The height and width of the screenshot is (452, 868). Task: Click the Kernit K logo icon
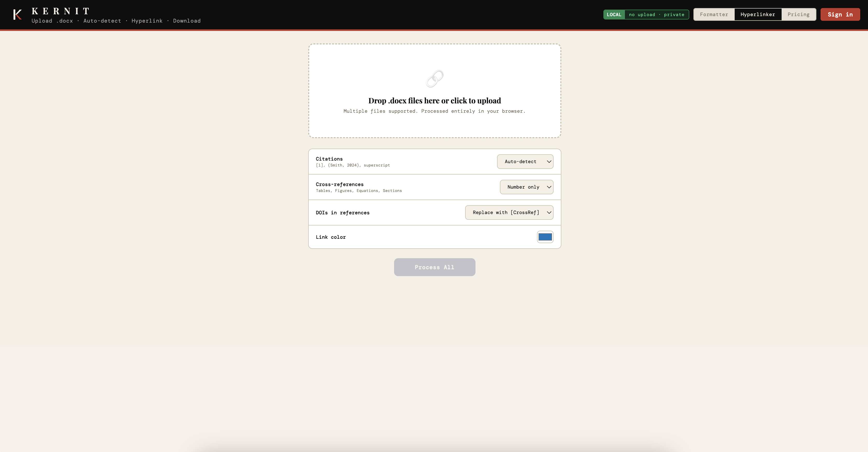coord(18,15)
